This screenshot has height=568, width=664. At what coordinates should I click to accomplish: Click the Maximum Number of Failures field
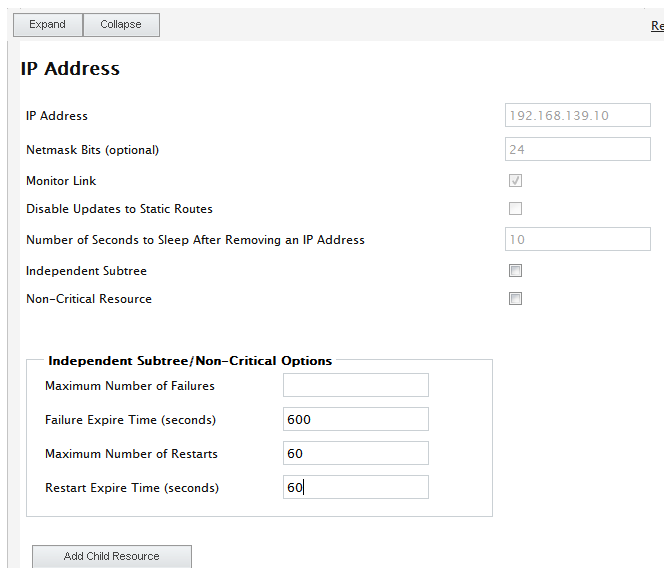tap(356, 385)
